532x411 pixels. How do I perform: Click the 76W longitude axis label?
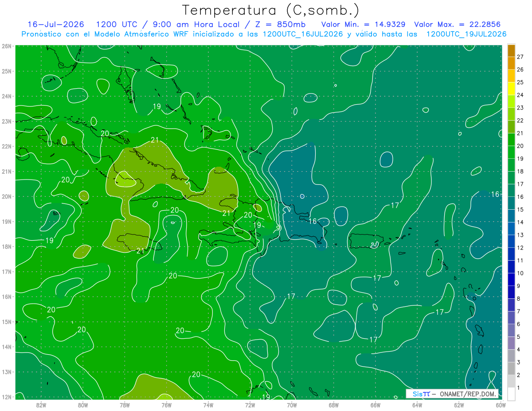166,405
